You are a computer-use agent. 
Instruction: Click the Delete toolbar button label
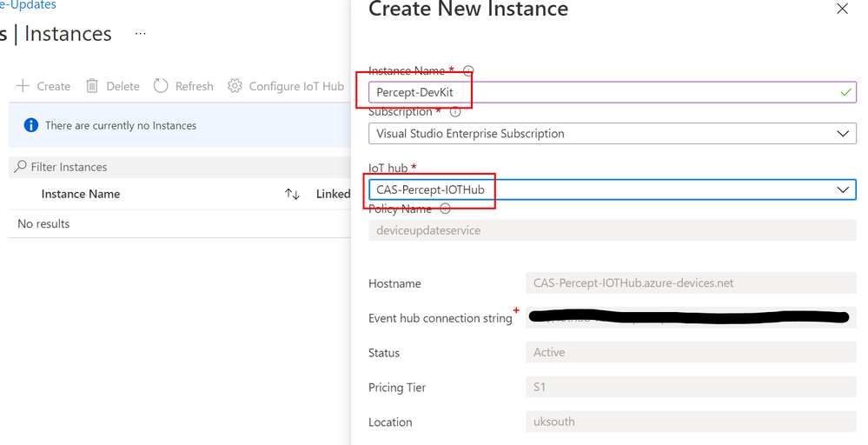pos(123,86)
